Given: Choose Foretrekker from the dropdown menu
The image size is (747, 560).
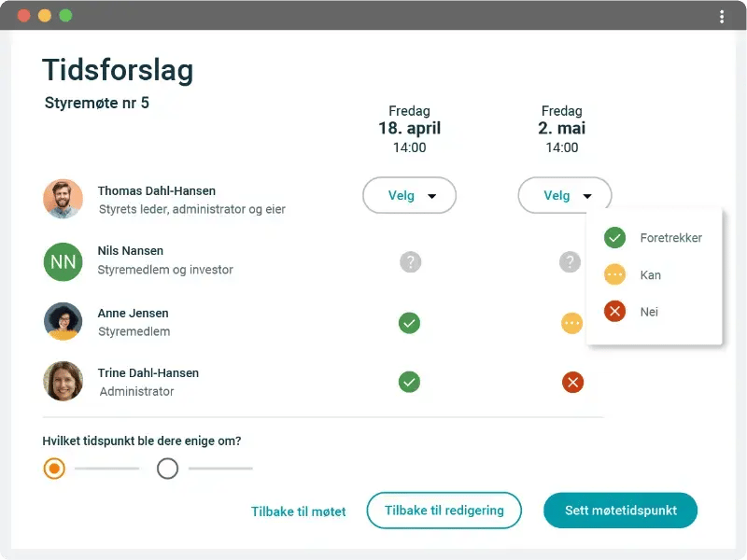Looking at the screenshot, I should tap(653, 238).
